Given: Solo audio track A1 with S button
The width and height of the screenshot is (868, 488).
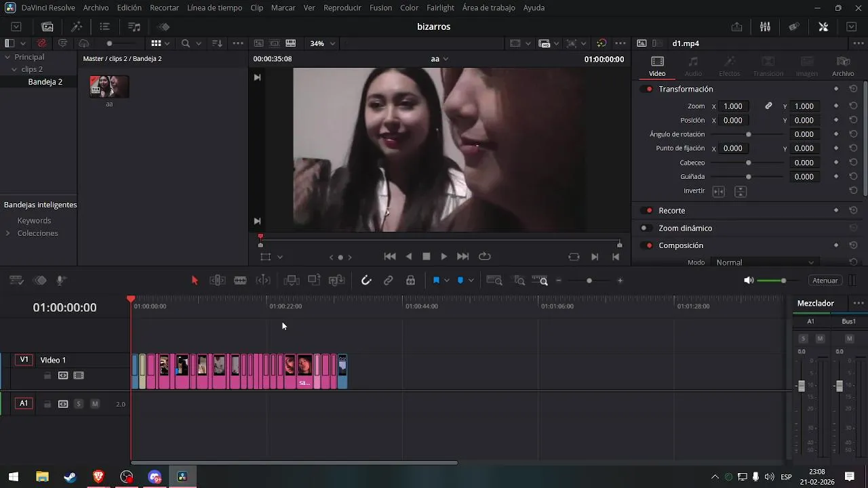Looking at the screenshot, I should pyautogui.click(x=79, y=404).
